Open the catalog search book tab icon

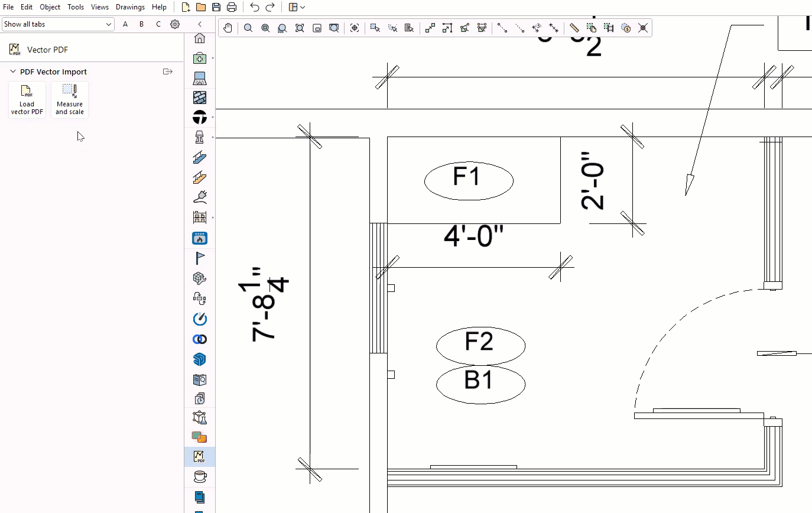[200, 379]
